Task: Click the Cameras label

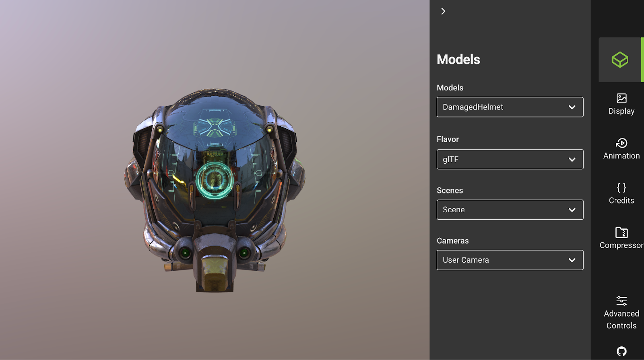Action: 452,241
